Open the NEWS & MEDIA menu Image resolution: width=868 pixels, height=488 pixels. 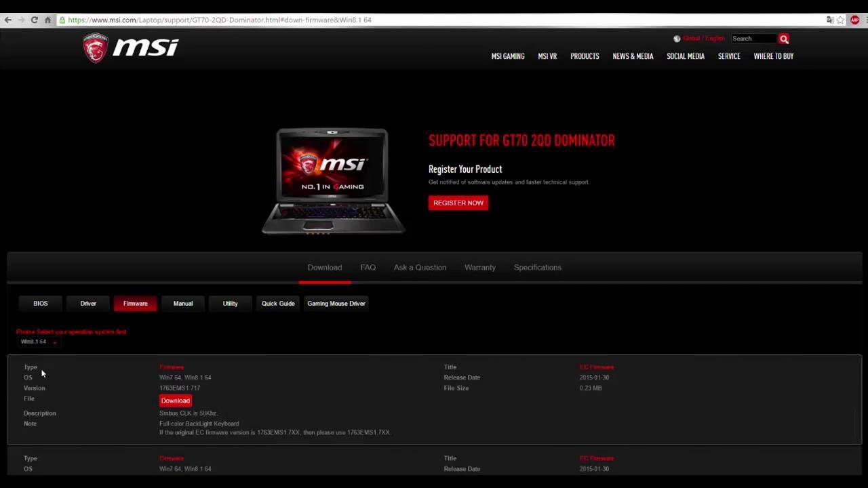tap(633, 56)
